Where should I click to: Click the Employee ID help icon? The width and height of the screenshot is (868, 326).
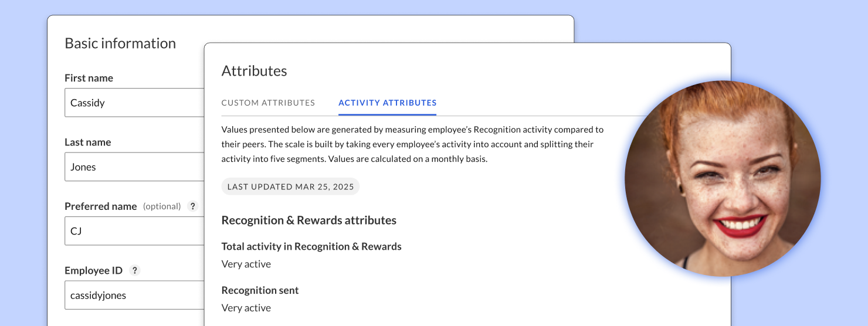(135, 270)
